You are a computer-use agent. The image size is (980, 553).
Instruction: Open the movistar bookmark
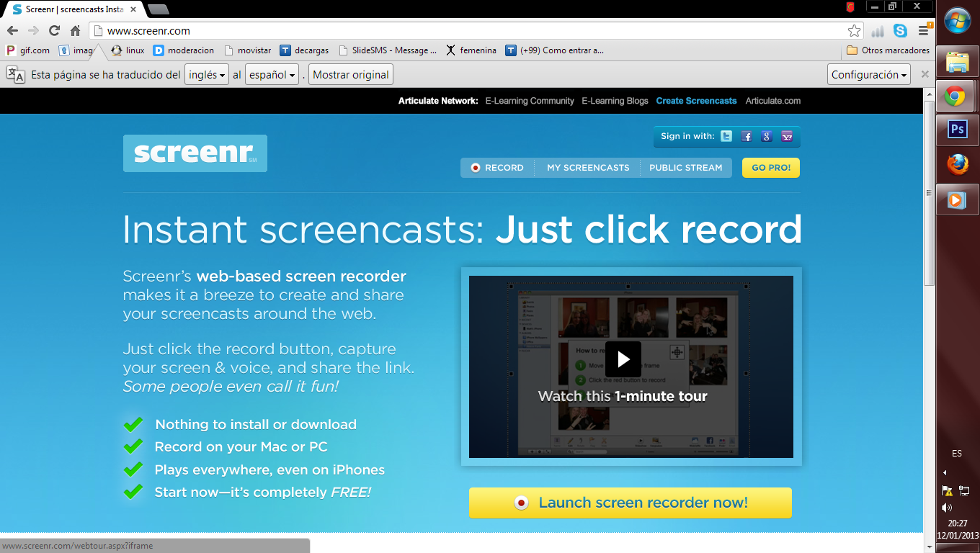[248, 50]
